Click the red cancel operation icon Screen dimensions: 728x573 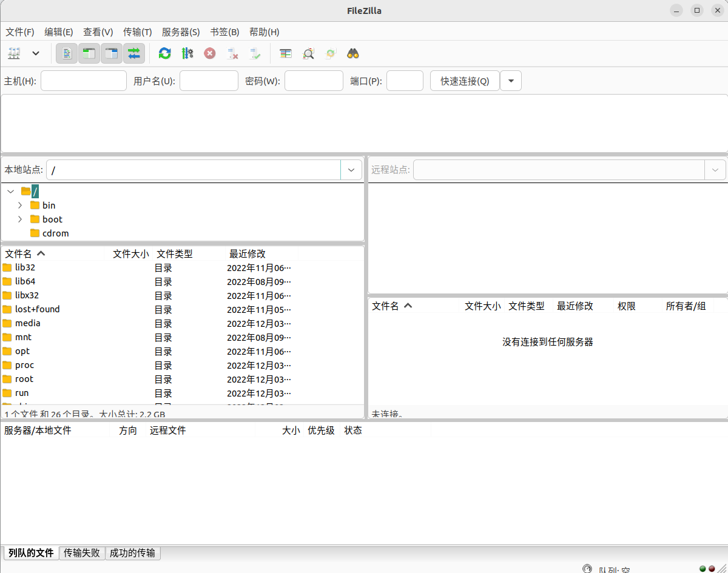(x=209, y=53)
